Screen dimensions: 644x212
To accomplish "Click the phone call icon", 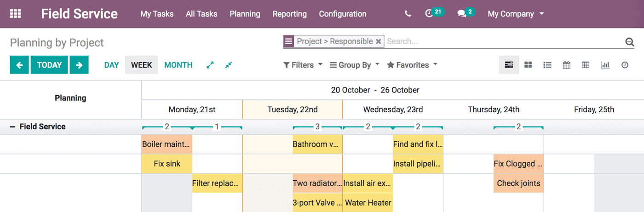I will coord(408,14).
